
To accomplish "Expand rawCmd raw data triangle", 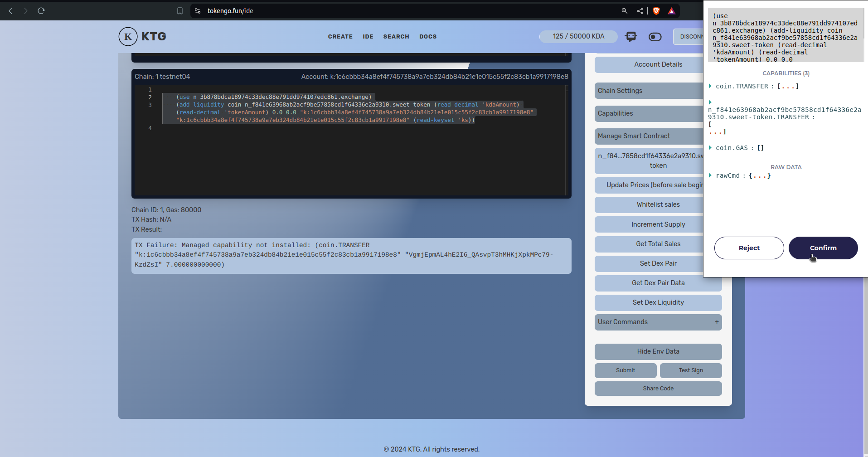I will pyautogui.click(x=710, y=175).
